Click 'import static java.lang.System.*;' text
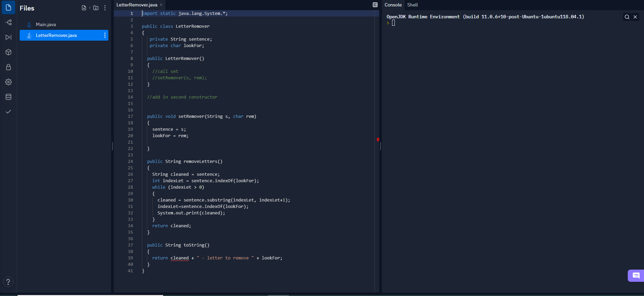 (x=185, y=13)
